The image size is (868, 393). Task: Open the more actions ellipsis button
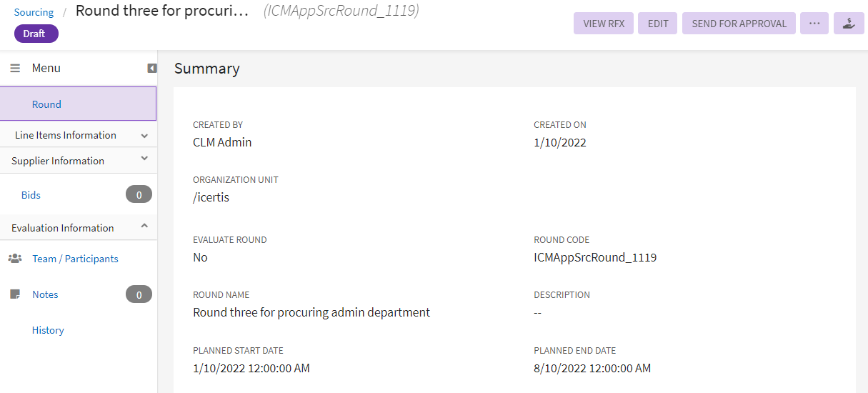[x=814, y=24]
